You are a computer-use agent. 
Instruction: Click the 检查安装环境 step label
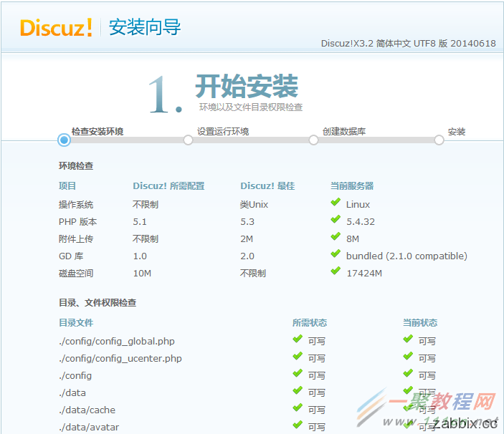[98, 132]
